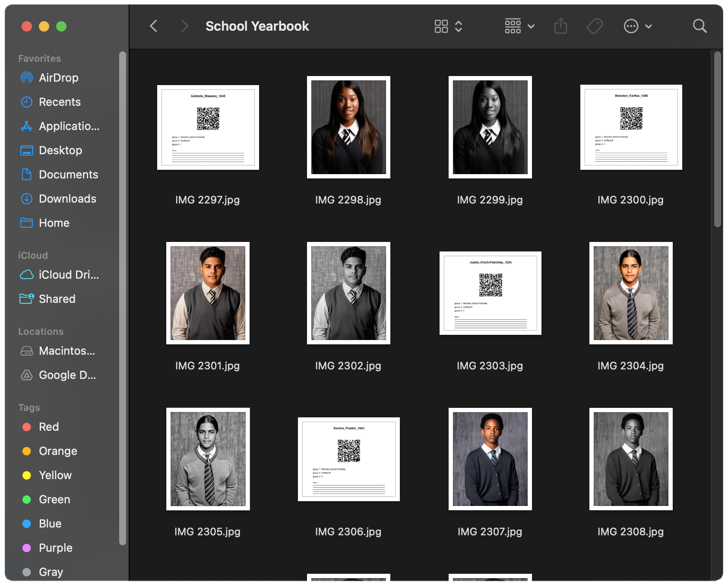728x585 pixels.
Task: Filter by the Red tag dot
Action: [27, 427]
